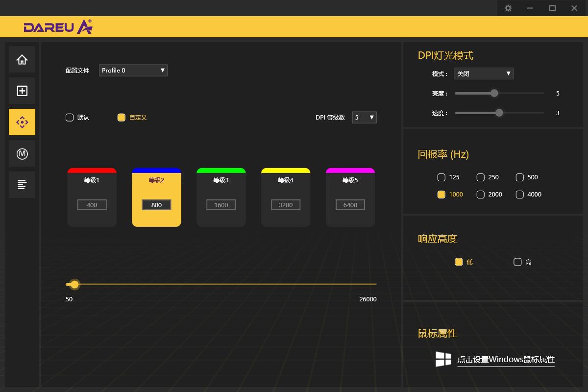This screenshot has width=588, height=392.
Task: Click the magenta color bar of 等级5
Action: tap(350, 171)
